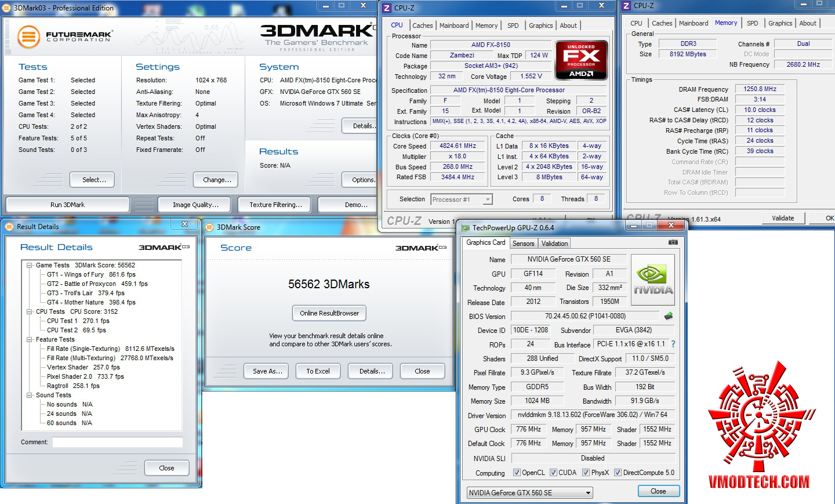The image size is (835, 504).
Task: Collapse the Game Tests tree node
Action: pyautogui.click(x=29, y=265)
